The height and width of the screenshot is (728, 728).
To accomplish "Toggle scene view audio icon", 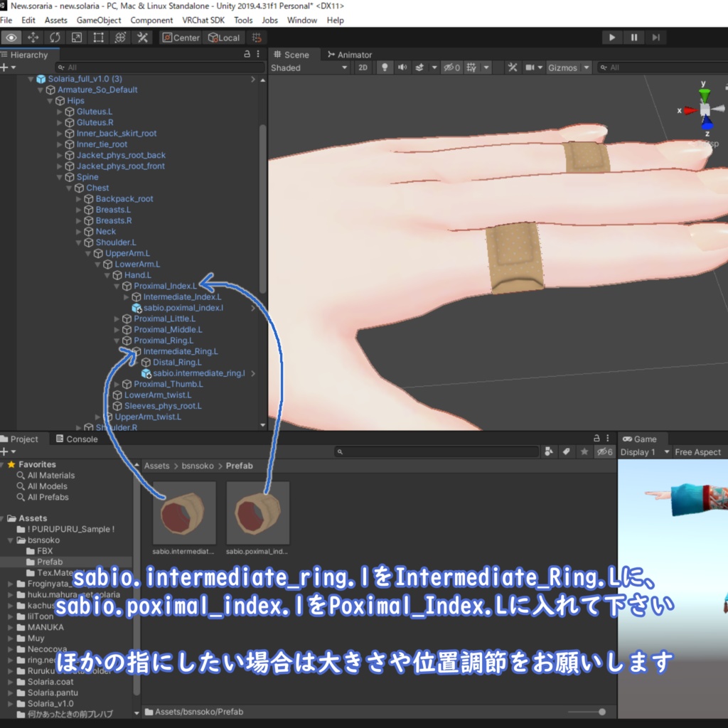I will tap(401, 68).
